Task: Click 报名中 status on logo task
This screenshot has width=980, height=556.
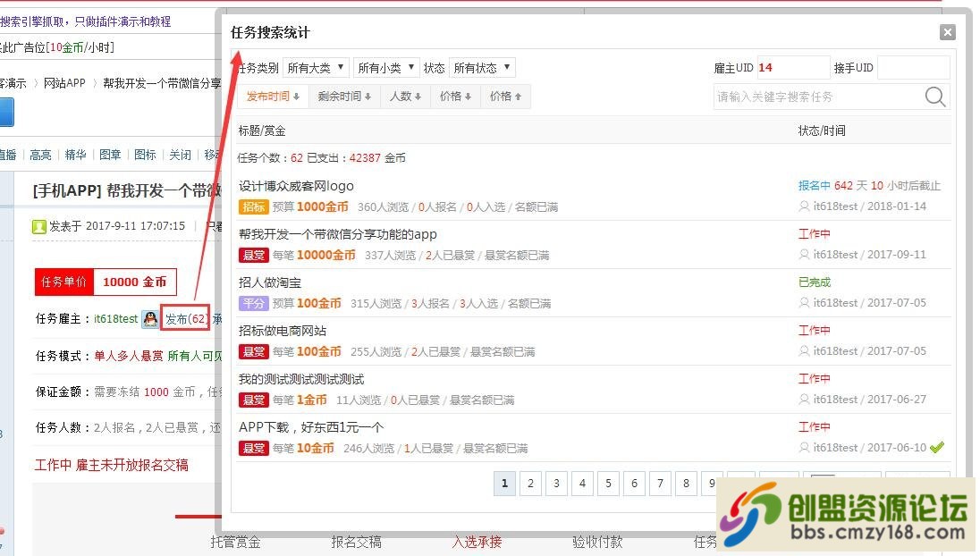Action: (815, 186)
